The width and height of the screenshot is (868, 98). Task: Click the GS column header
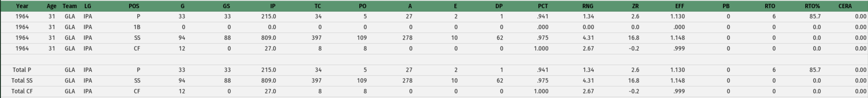point(226,6)
